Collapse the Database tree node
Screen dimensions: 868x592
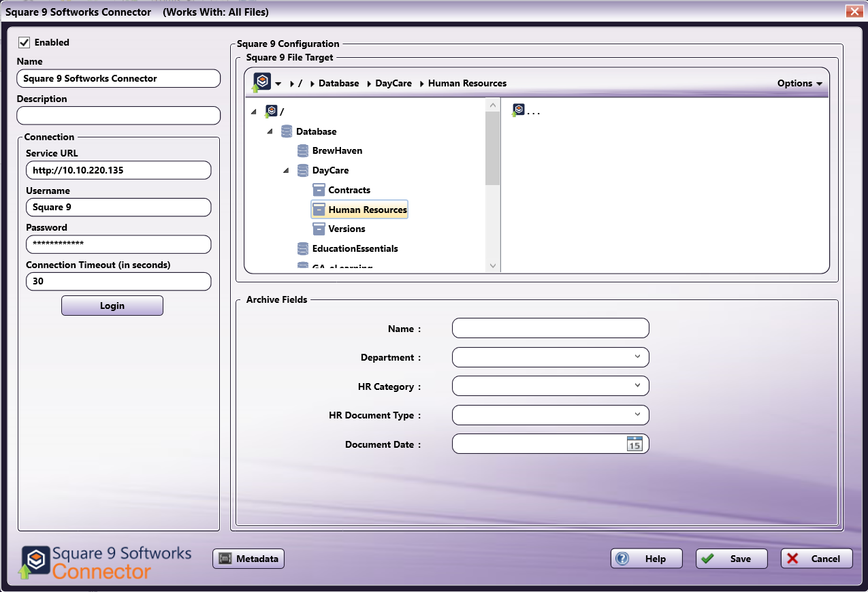270,131
